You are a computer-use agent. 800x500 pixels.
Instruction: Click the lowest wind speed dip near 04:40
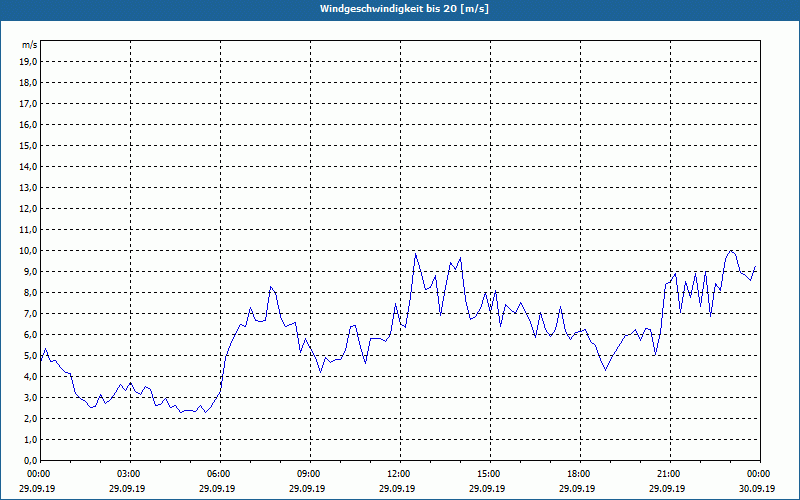181,412
